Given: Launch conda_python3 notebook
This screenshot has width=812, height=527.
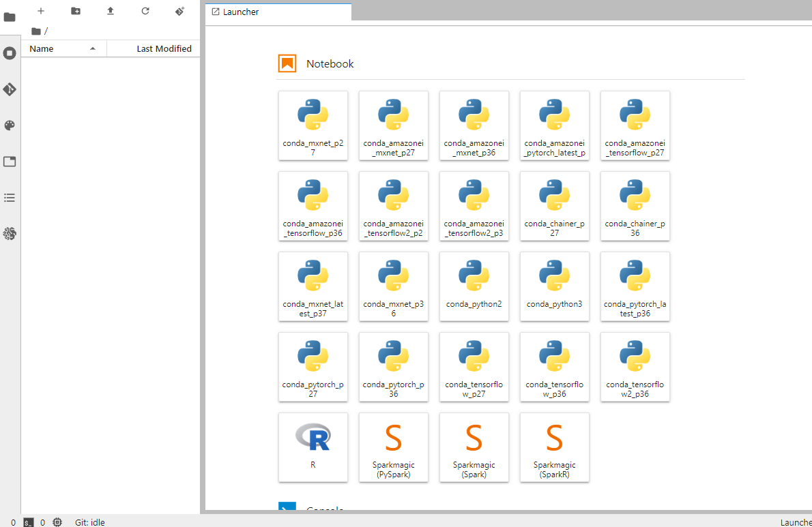Looking at the screenshot, I should (555, 286).
